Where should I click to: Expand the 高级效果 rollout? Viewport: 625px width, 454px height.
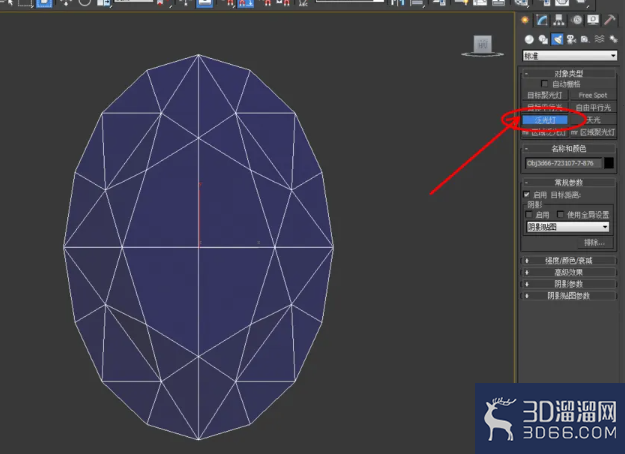point(569,273)
